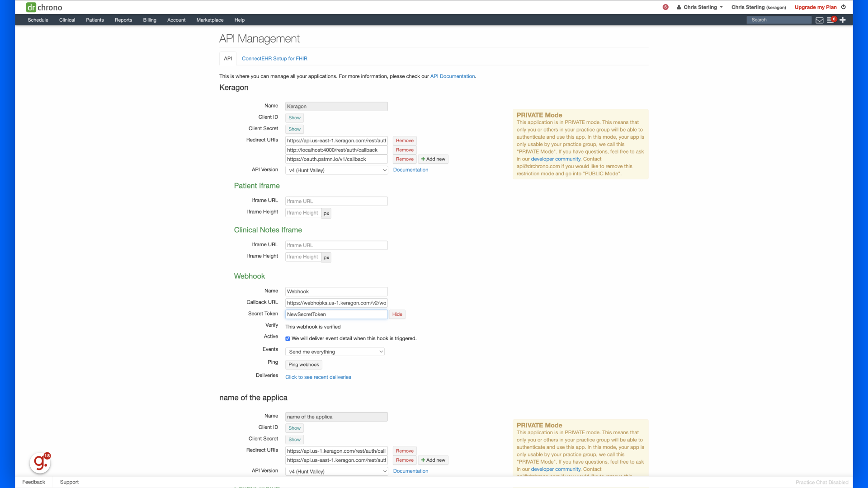This screenshot has width=868, height=488.
Task: Show second app Client Secret
Action: [x=294, y=439]
